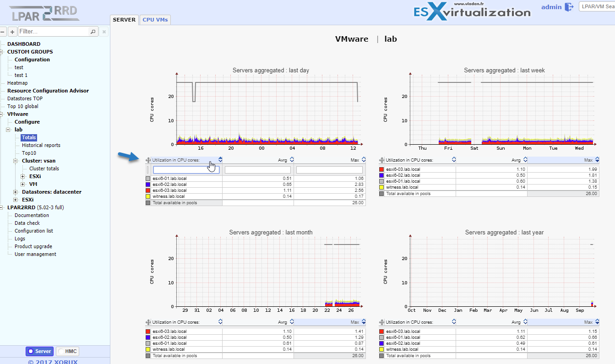Open Data check link

pos(27,223)
